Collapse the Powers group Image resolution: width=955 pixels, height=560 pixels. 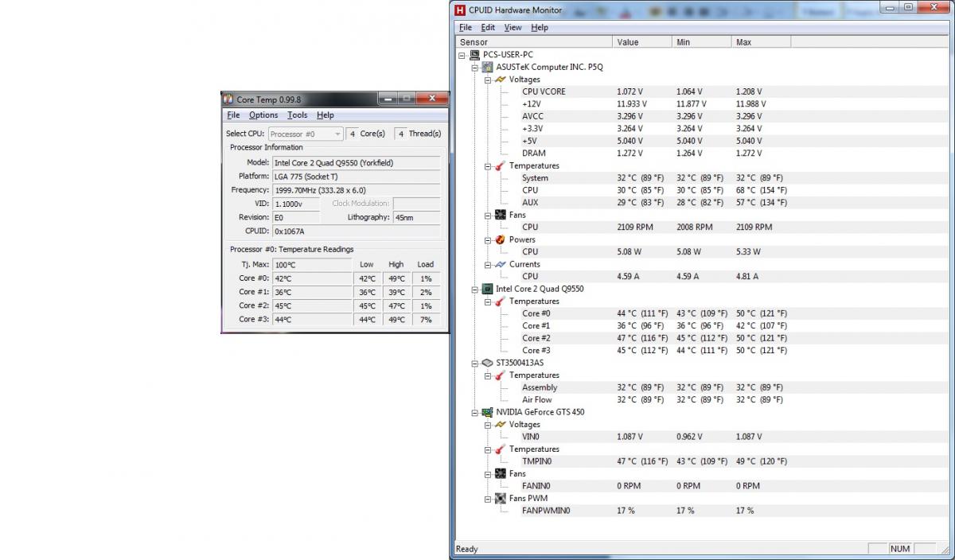click(488, 239)
